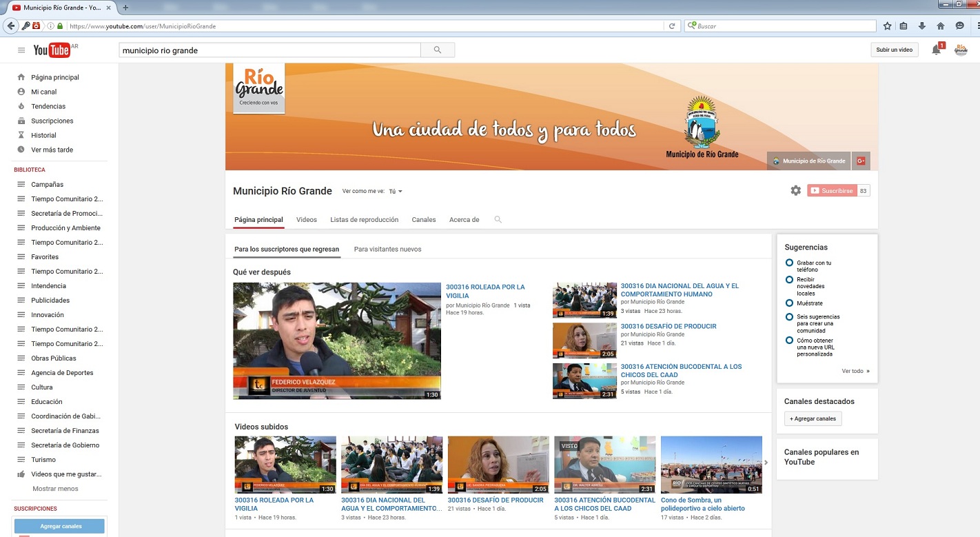
Task: Open channel settings gear icon
Action: (795, 191)
